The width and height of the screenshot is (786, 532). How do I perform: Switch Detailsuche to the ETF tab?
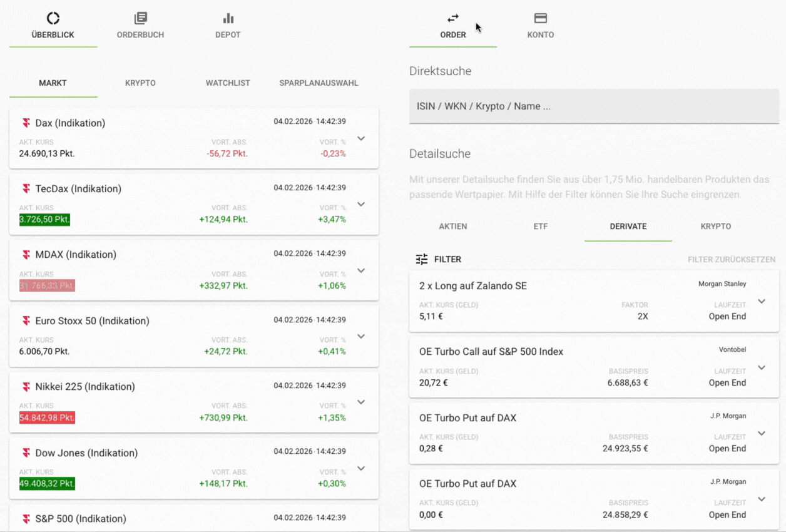541,227
